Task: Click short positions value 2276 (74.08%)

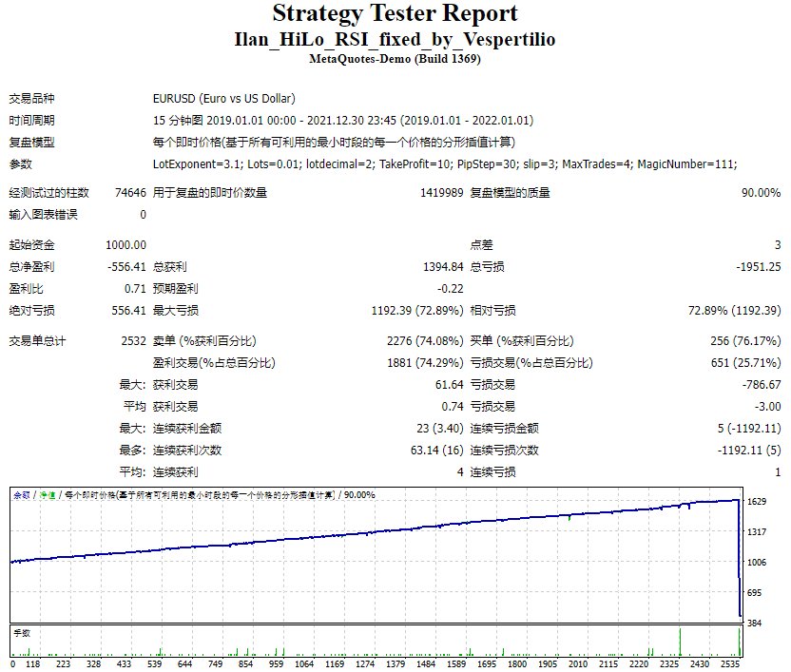Action: (425, 341)
